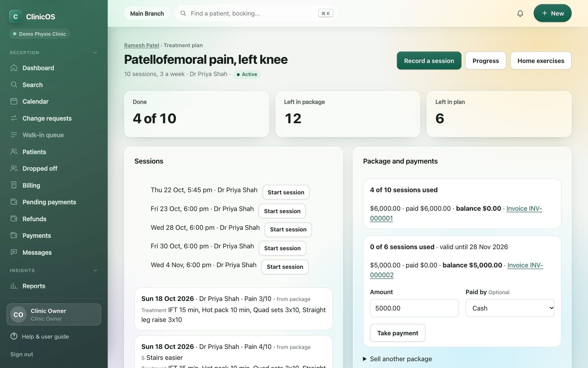Click the Dashboard home icon
Screen dimensions: 588x368
14,68
